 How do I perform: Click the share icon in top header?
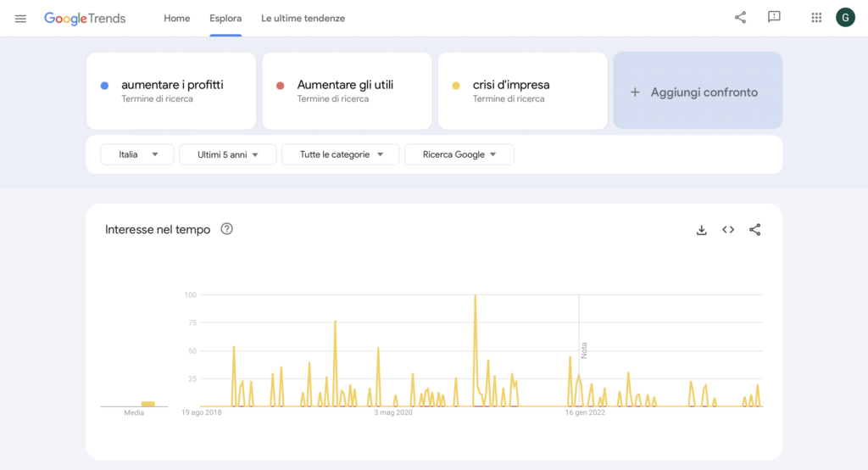click(740, 18)
